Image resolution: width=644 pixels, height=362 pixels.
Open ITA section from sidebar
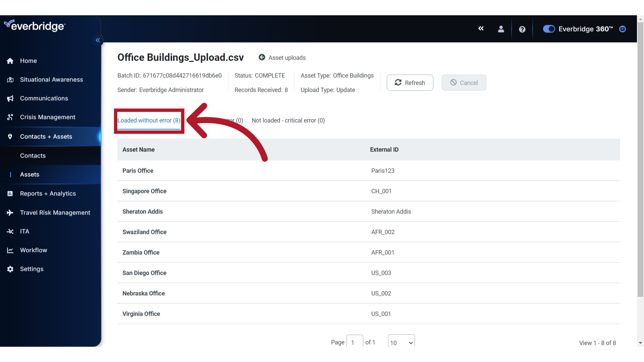tap(25, 231)
